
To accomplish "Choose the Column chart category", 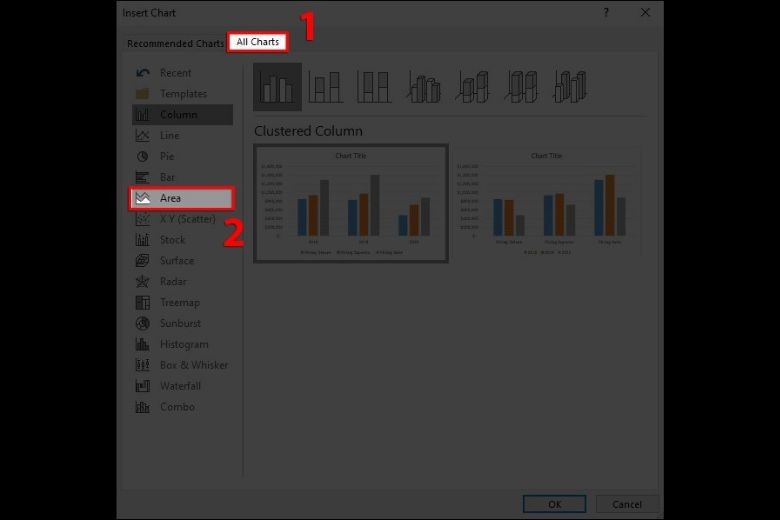I will [x=182, y=115].
